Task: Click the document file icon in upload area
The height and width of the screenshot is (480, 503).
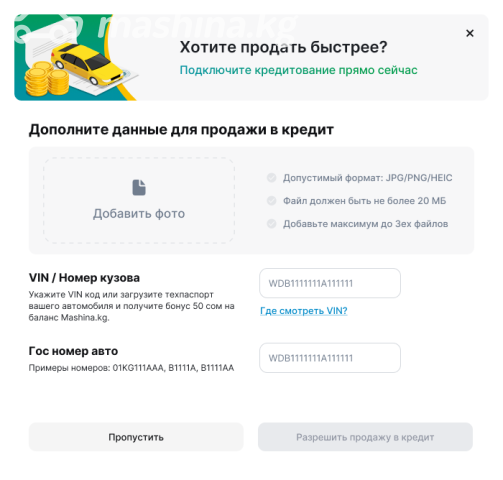Action: pyautogui.click(x=139, y=187)
